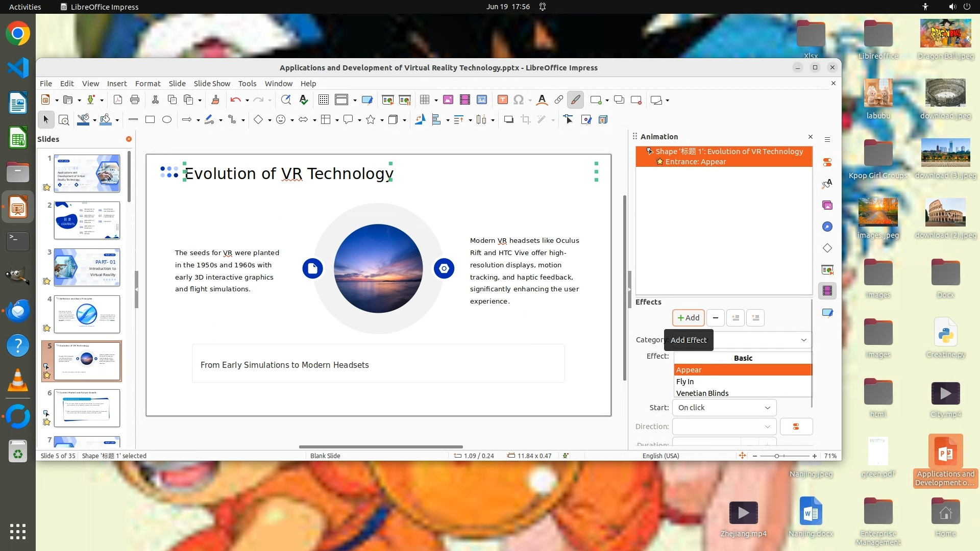Select the Ellipse shape tool
980x551 pixels.
coord(166,119)
